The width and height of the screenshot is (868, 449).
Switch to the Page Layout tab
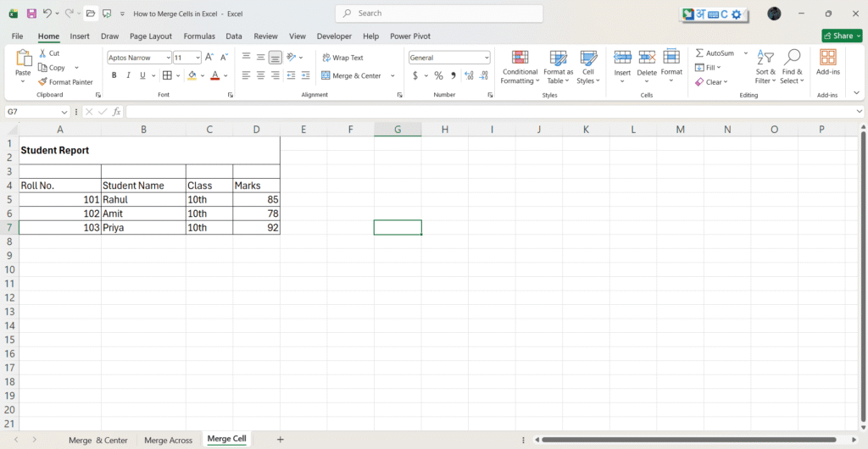(x=151, y=36)
